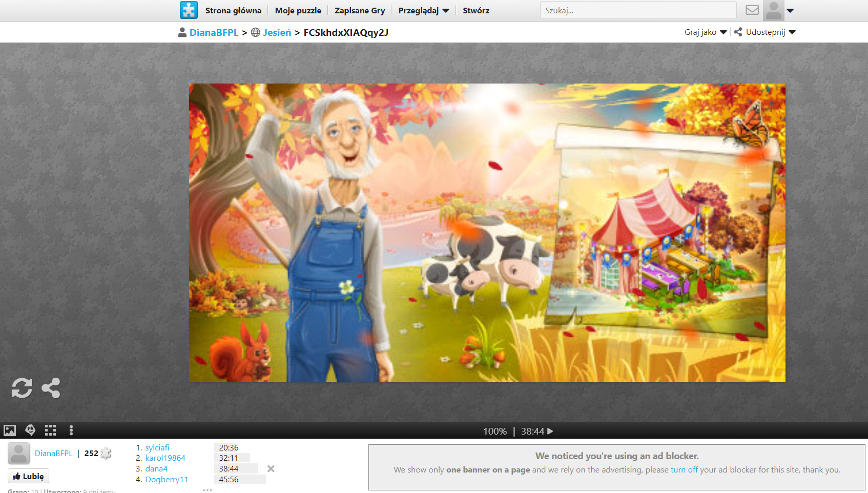Go to Strona główna

click(233, 10)
